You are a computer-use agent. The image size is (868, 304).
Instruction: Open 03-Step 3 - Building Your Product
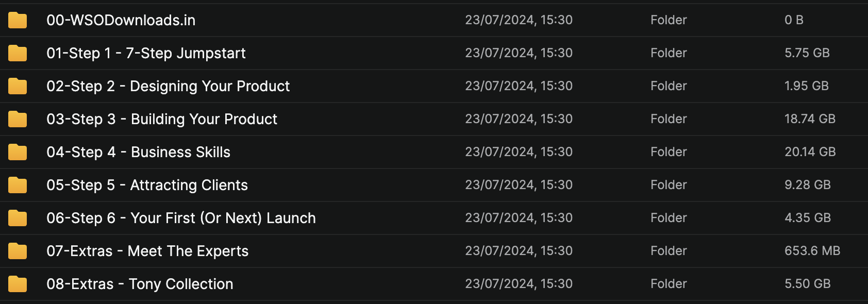click(162, 119)
